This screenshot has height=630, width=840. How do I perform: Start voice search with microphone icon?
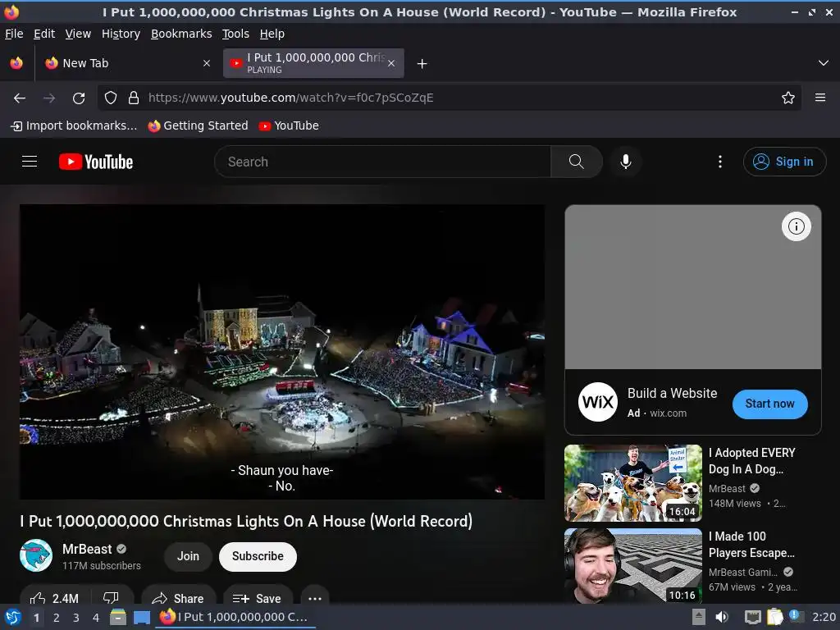[625, 162]
